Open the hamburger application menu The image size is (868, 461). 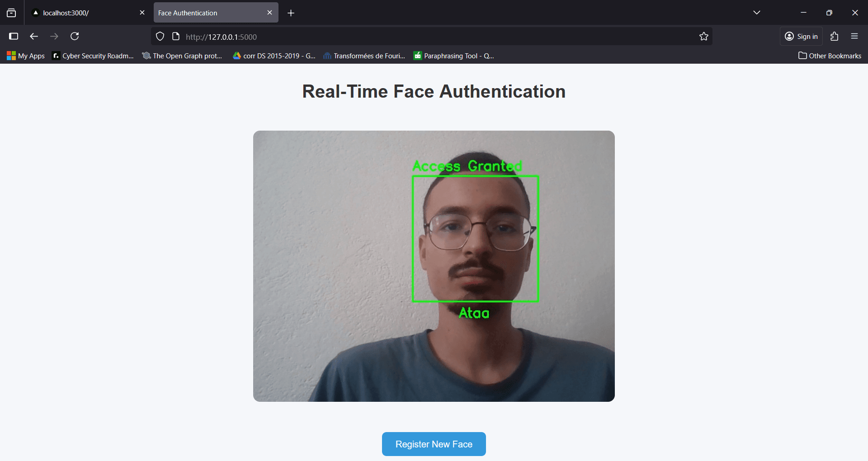854,36
